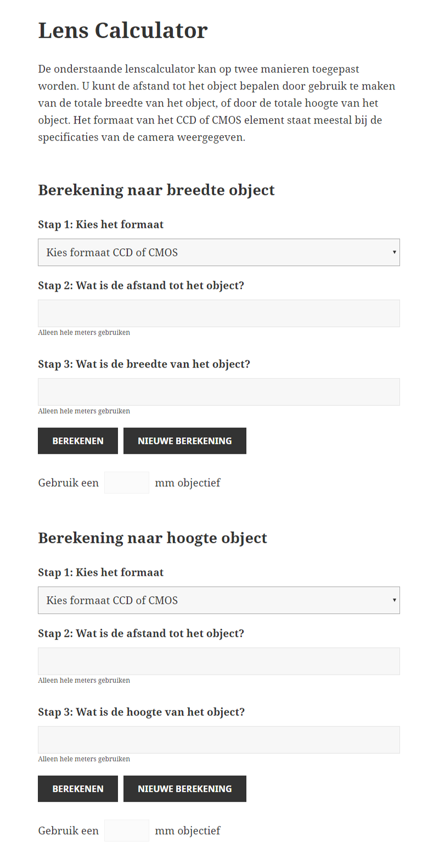Focus the 'breedte van het object' input

pos(218,392)
